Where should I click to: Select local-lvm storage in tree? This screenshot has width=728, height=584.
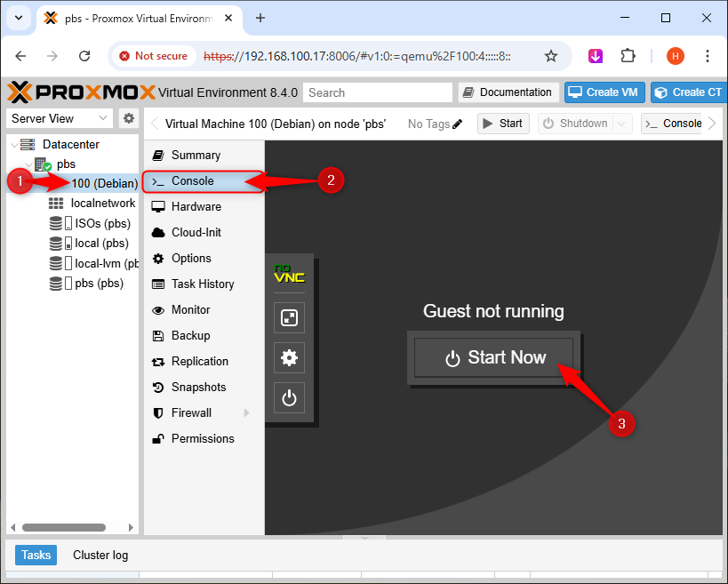tap(107, 263)
